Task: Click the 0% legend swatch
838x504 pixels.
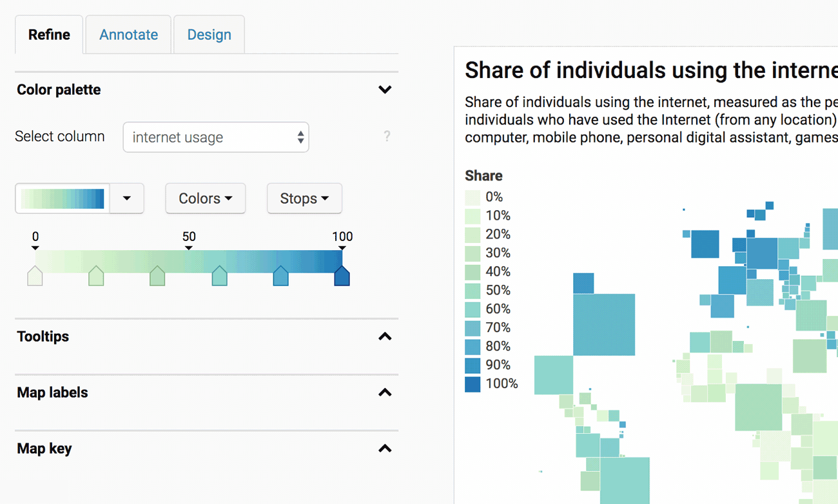Action: tap(471, 196)
